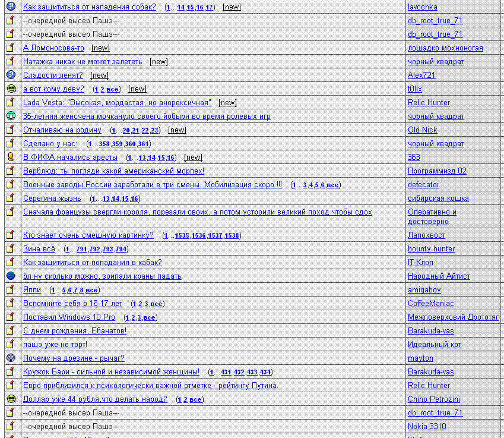The height and width of the screenshot is (438, 504).
Task: Click the question mark icon next to "Сладости ленят?"
Action: coord(10,75)
